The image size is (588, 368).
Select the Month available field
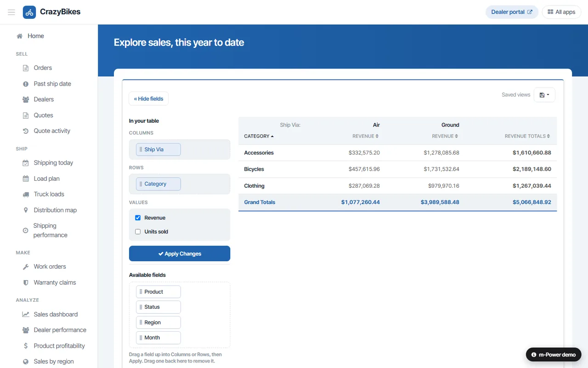(158, 338)
